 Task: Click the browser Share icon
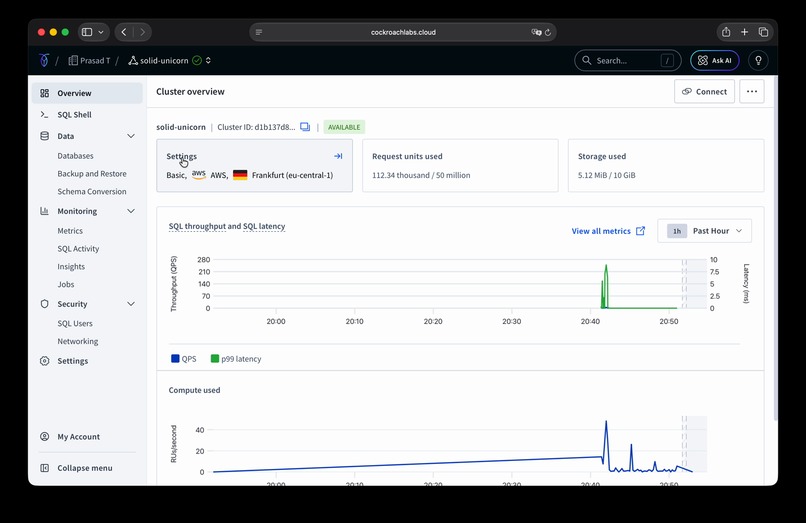click(726, 32)
